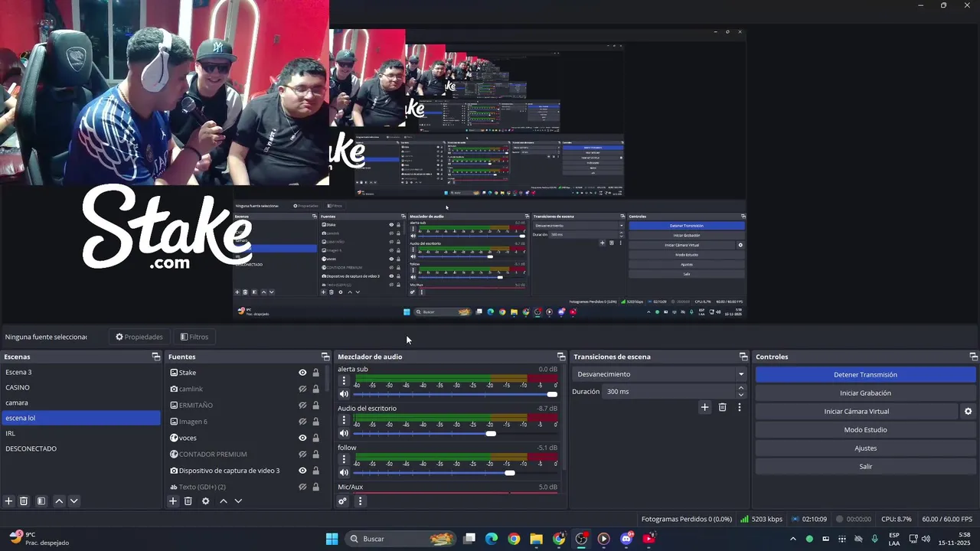
Task: Show the CONTADOR PREMIUM source
Action: pyautogui.click(x=302, y=455)
